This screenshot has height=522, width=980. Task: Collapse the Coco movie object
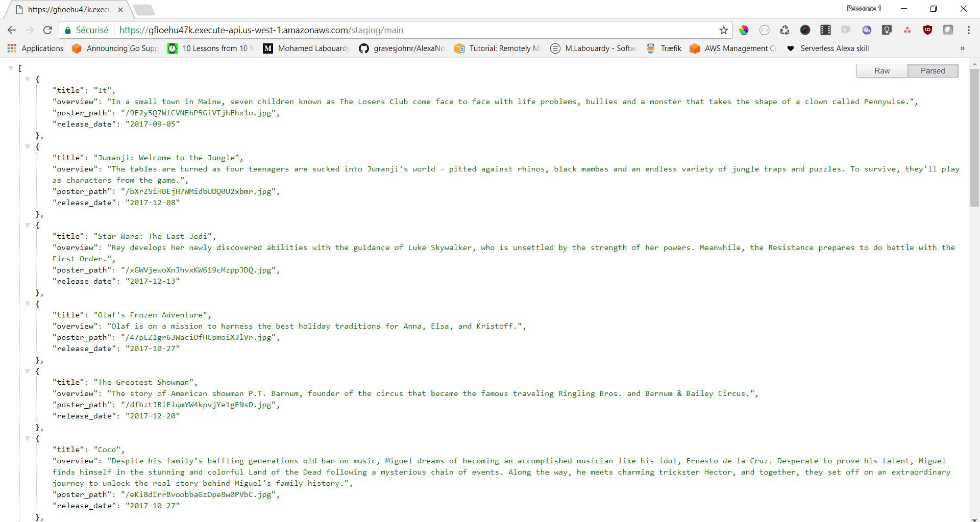tap(28, 438)
